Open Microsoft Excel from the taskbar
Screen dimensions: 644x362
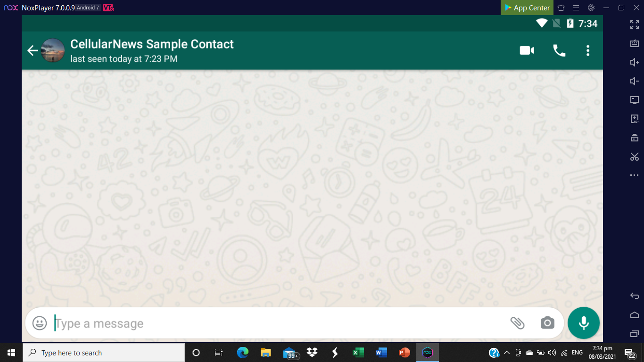[x=358, y=353]
